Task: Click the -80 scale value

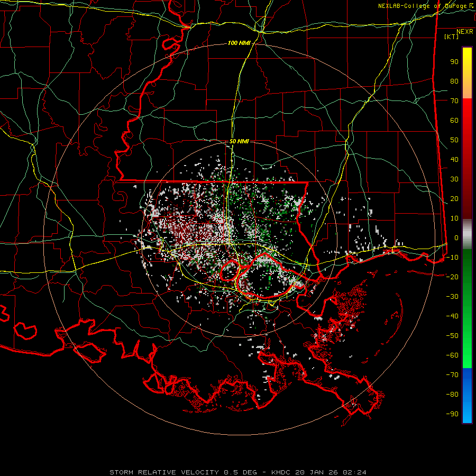Action: 452,395
